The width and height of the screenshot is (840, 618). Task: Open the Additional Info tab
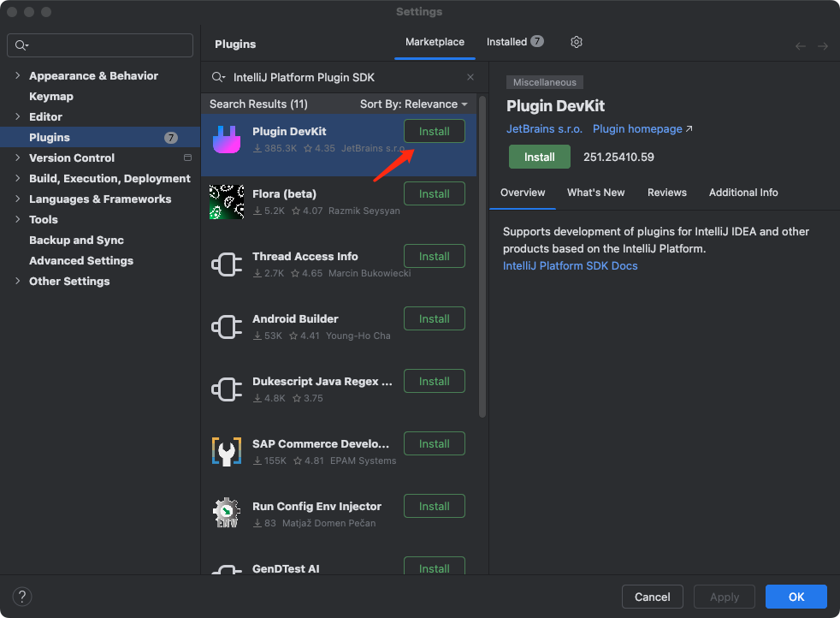click(x=743, y=193)
